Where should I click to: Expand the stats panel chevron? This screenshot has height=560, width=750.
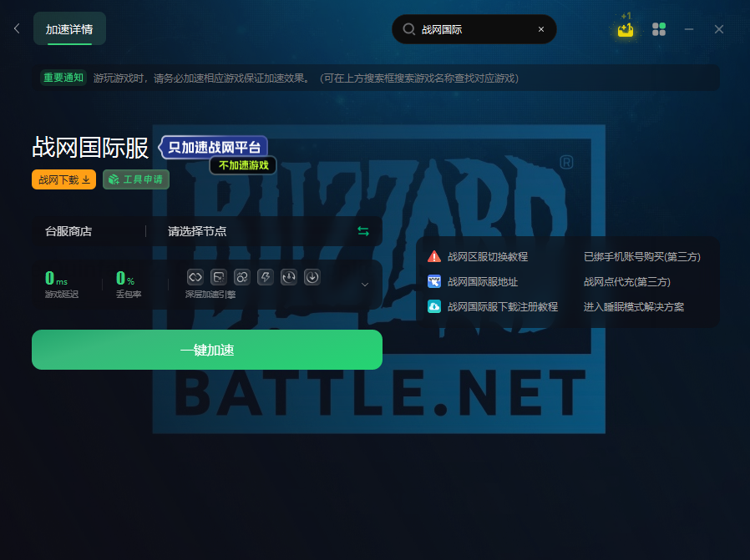click(364, 285)
